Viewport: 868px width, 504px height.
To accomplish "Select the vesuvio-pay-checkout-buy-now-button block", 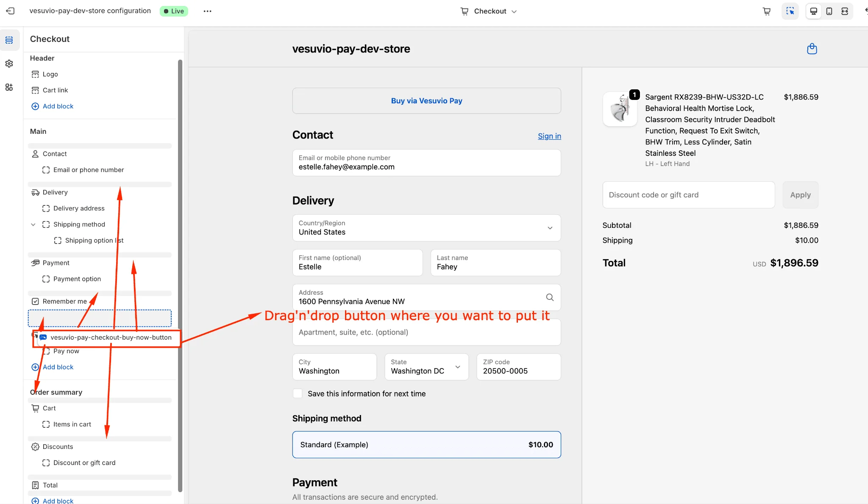I will pyautogui.click(x=111, y=338).
